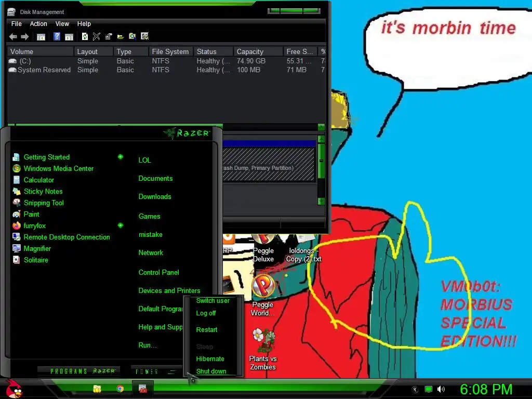Open Documents from Start menu

[155, 179]
